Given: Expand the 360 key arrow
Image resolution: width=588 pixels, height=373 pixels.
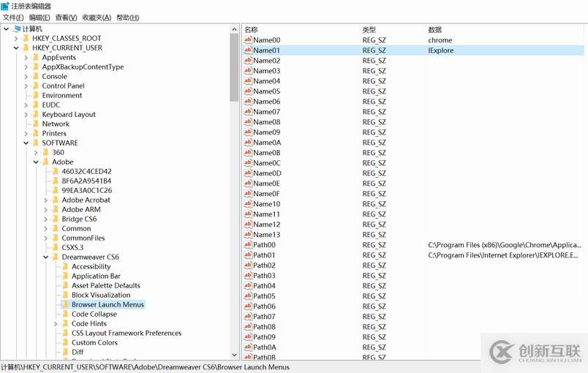Looking at the screenshot, I should coord(36,153).
